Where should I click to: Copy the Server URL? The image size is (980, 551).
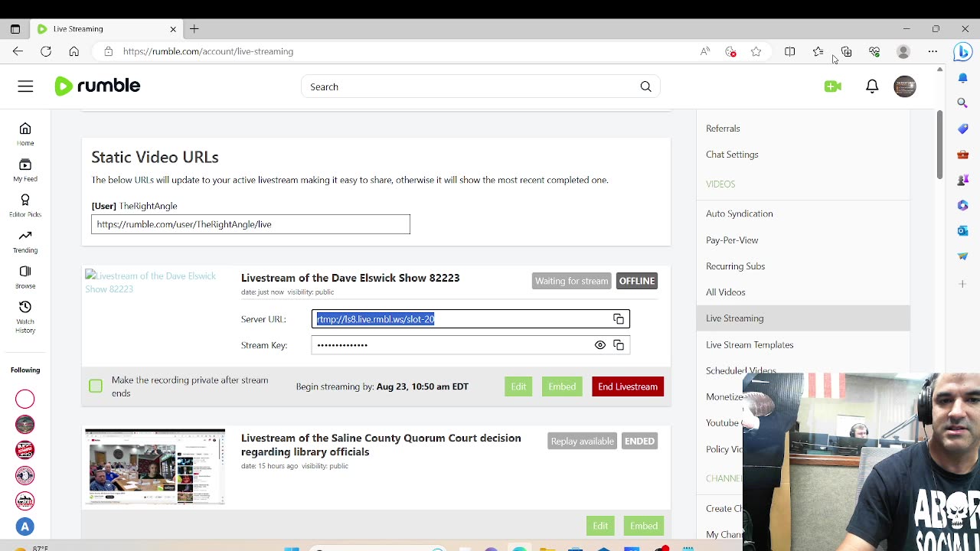click(619, 319)
